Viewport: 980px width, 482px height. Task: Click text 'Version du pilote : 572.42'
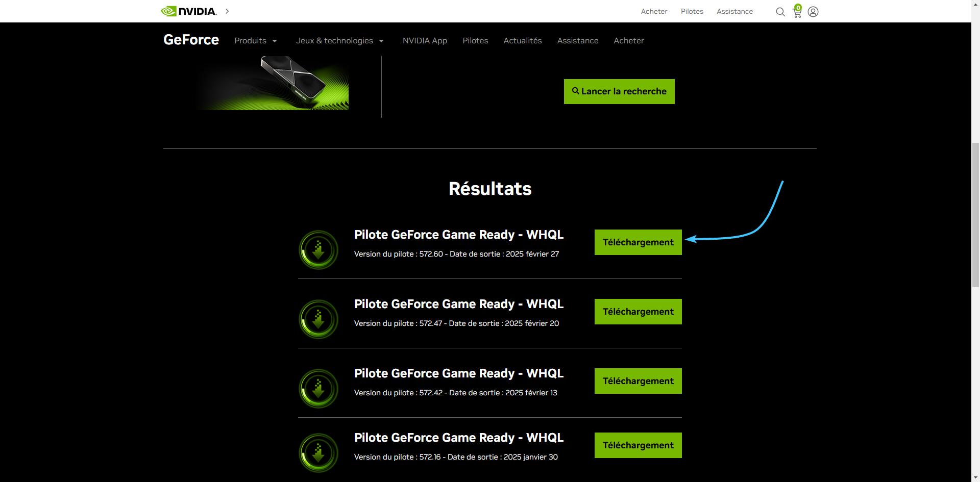click(399, 393)
